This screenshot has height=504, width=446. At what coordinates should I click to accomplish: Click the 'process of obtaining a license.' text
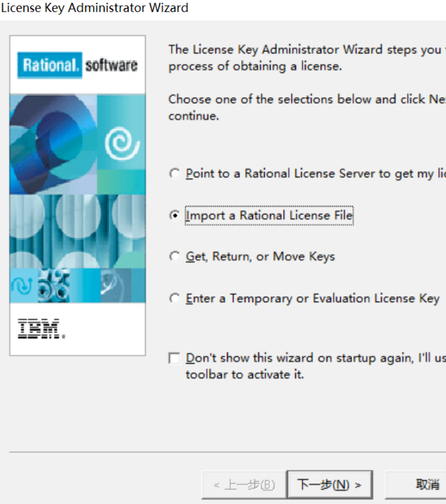coord(255,66)
